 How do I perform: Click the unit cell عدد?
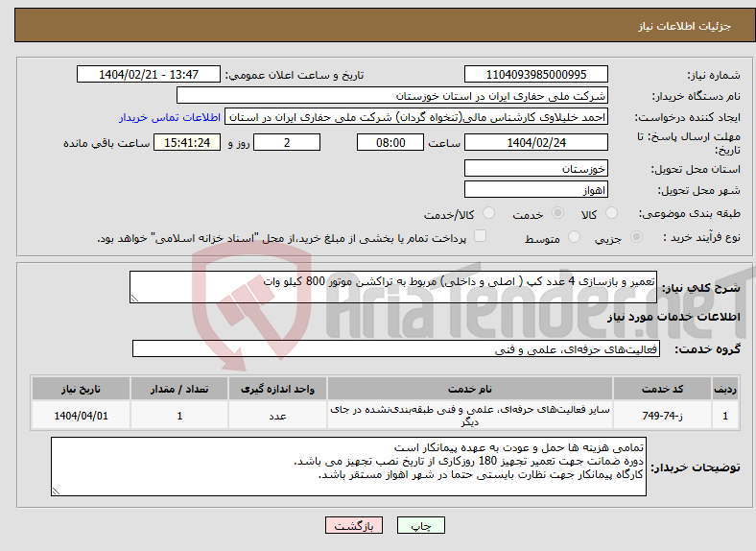pyautogui.click(x=277, y=416)
